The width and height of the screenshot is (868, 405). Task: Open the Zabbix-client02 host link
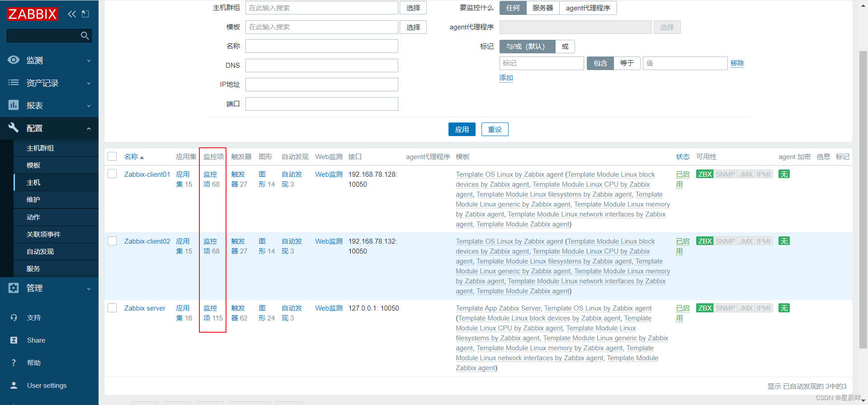tap(147, 241)
